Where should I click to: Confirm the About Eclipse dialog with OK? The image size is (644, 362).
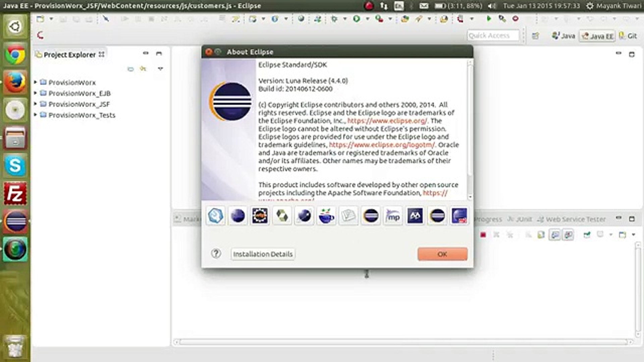(442, 254)
